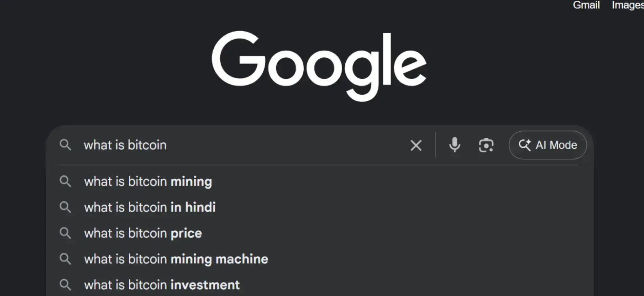Activate the voice search microphone

point(454,145)
